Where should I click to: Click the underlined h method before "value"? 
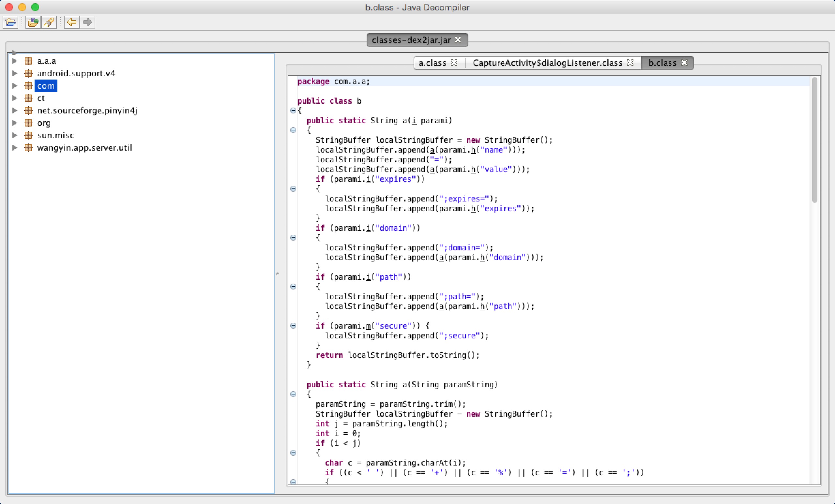coord(473,169)
